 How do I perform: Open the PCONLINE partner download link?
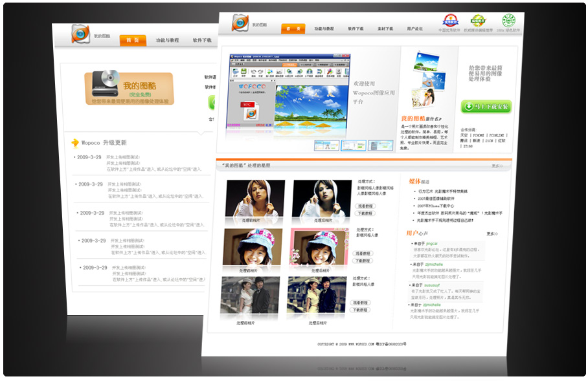point(497,135)
